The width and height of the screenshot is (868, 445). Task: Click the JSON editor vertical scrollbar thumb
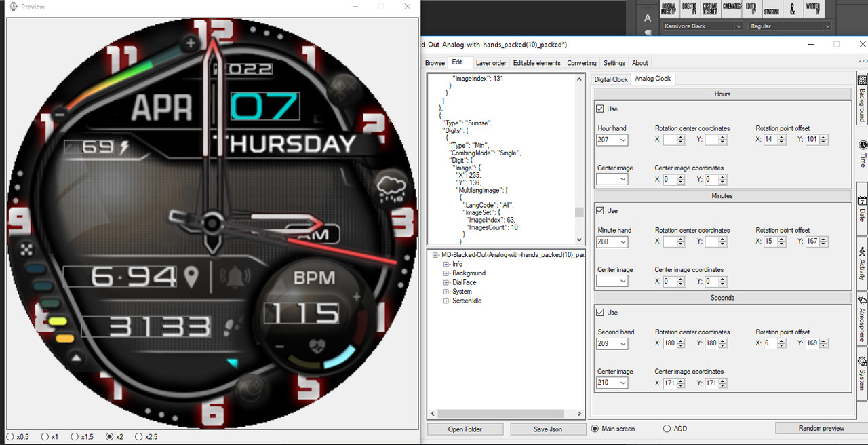[x=579, y=212]
